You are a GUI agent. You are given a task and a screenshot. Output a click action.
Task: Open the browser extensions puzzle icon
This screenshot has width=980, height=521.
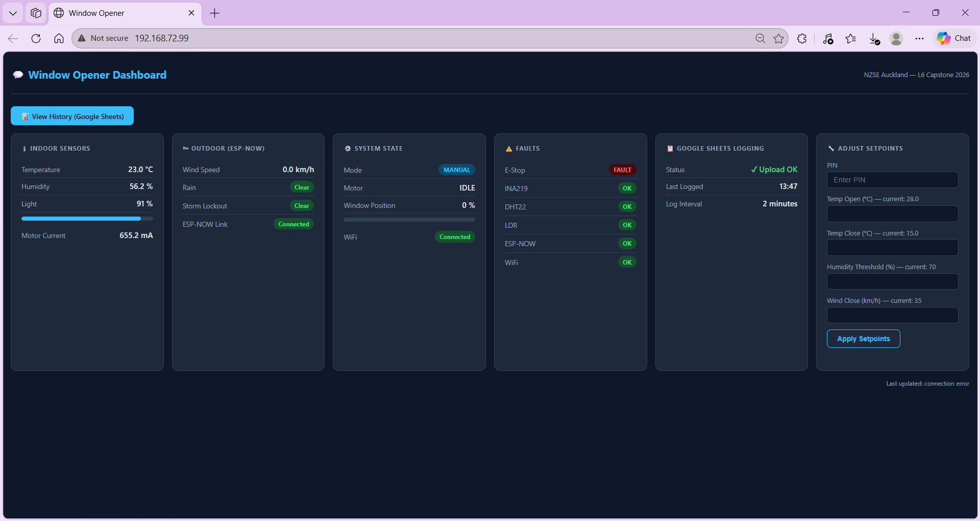[802, 38]
